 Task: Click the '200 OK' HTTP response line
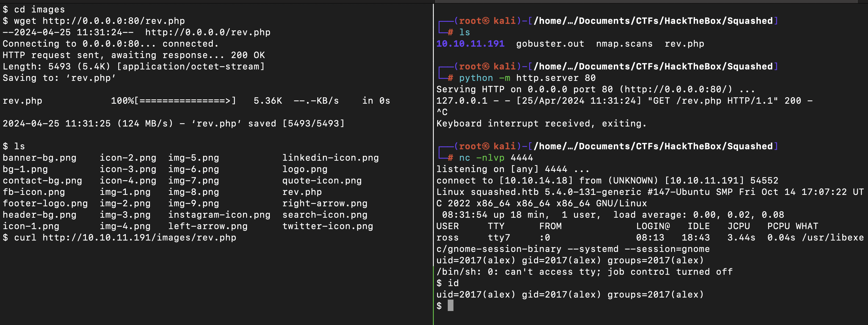[x=134, y=55]
